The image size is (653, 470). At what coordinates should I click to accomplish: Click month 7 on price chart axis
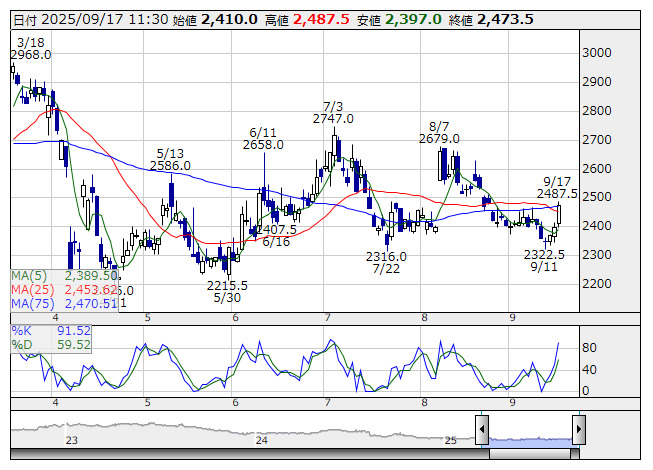[328, 318]
